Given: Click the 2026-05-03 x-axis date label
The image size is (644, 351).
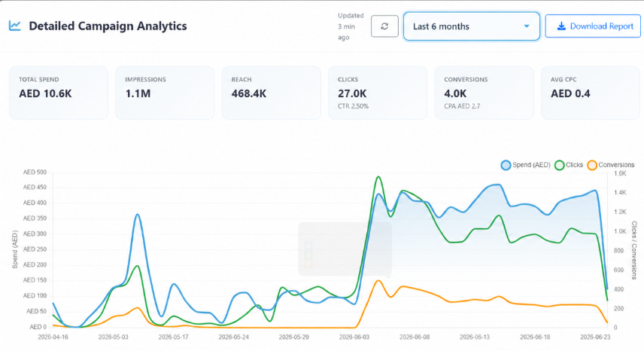Looking at the screenshot, I should tap(114, 337).
